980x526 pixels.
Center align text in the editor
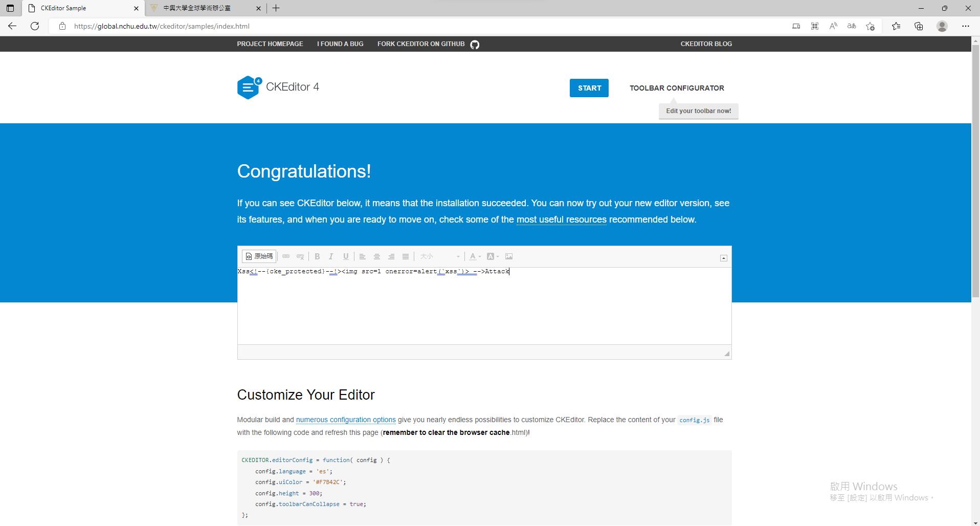pyautogui.click(x=377, y=256)
